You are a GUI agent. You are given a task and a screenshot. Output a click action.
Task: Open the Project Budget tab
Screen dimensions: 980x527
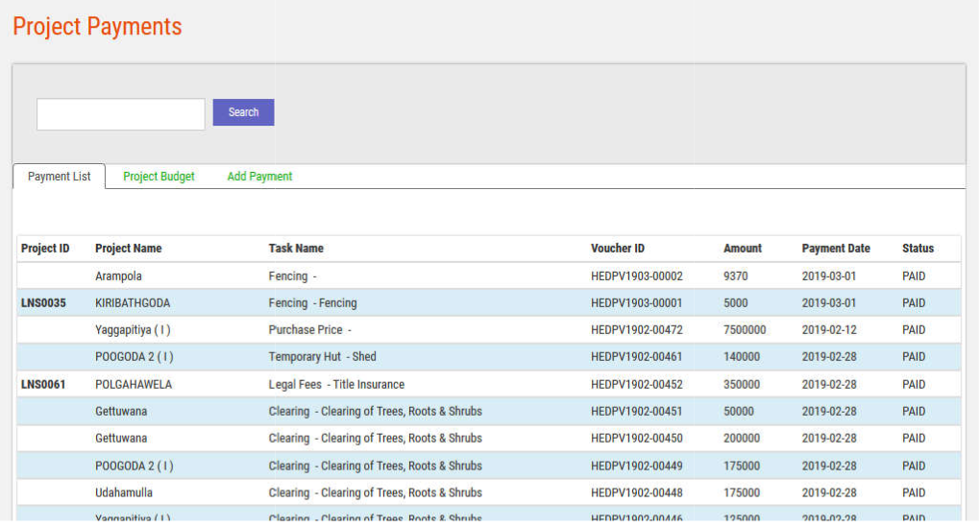pos(159,177)
